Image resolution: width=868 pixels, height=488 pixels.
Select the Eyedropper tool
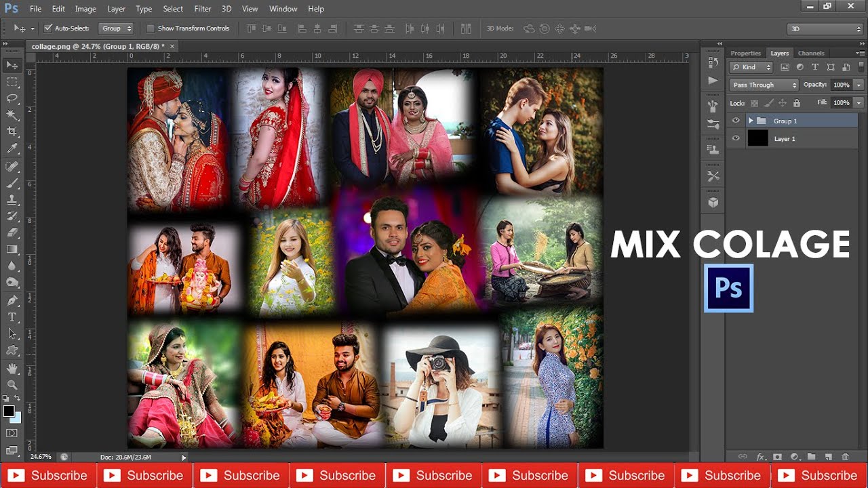[x=12, y=148]
